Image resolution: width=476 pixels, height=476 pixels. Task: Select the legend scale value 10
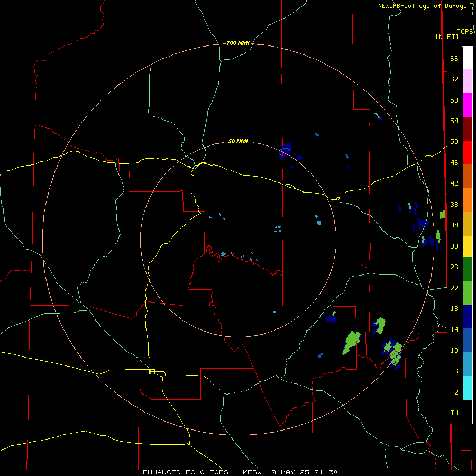click(454, 350)
